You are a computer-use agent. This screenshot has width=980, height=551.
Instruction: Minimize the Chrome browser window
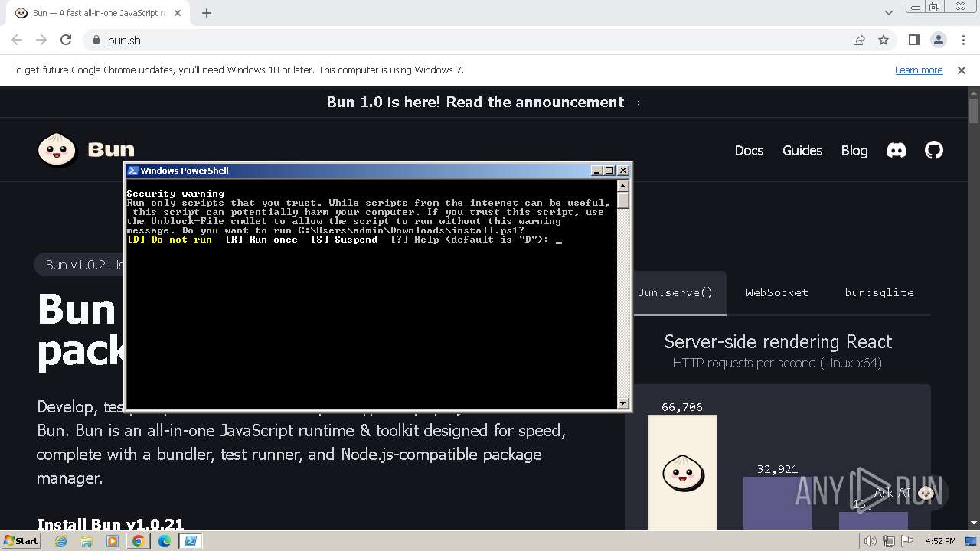pos(916,7)
